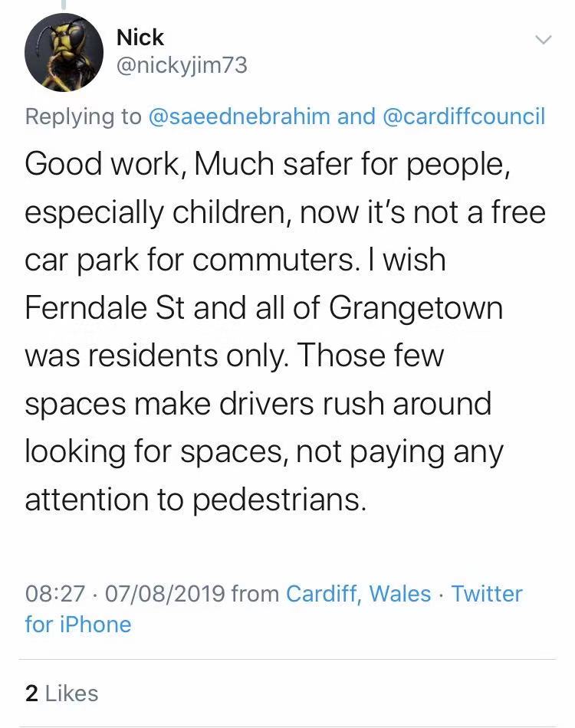575x728 pixels.
Task: Tap the 'Replying to' label
Action: click(83, 116)
